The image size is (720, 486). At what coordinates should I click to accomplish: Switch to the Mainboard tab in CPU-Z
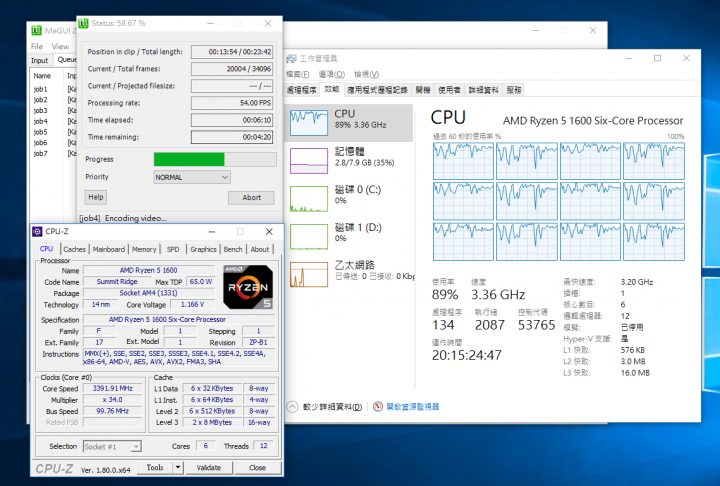click(x=109, y=249)
